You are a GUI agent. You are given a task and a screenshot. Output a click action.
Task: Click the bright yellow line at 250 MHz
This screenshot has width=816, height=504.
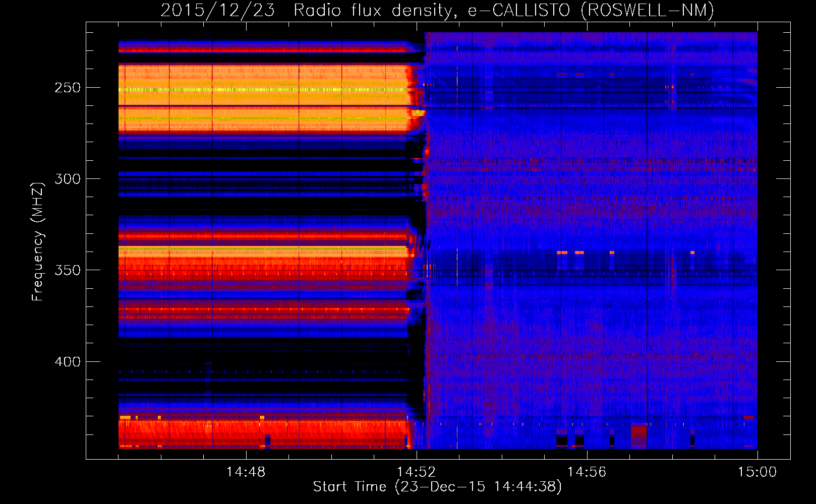pos(262,90)
